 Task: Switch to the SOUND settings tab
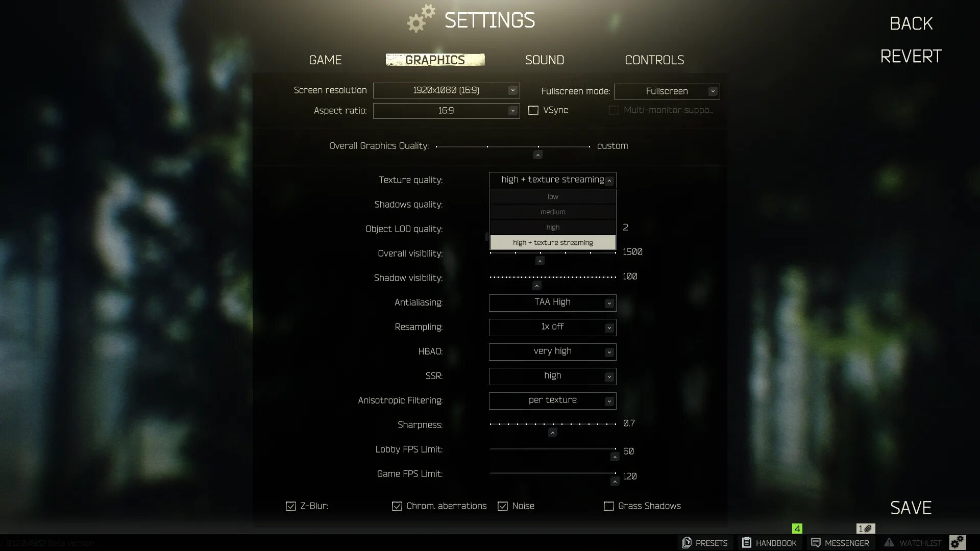tap(545, 60)
